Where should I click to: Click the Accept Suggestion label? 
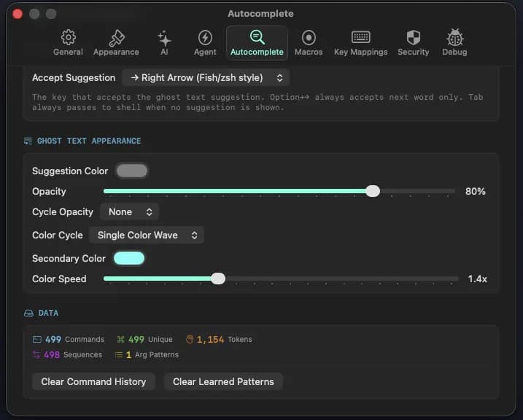(x=74, y=78)
